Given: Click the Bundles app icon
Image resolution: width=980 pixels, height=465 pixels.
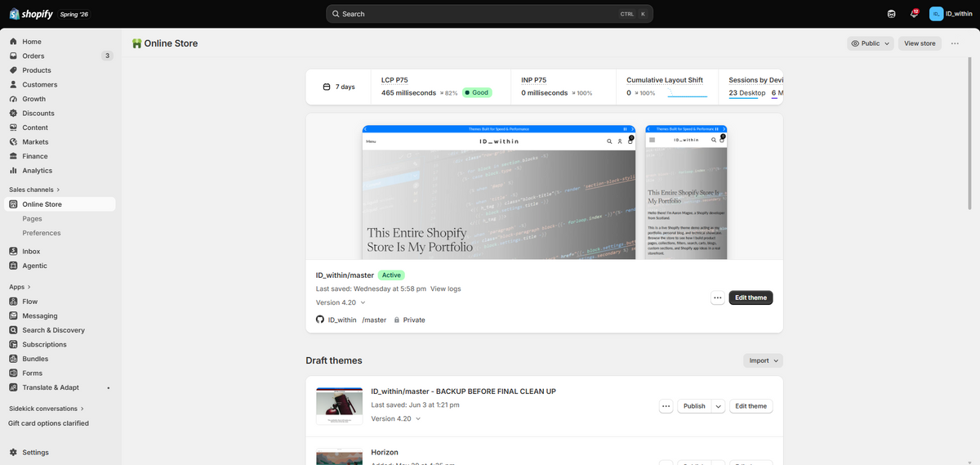Looking at the screenshot, I should click(13, 359).
